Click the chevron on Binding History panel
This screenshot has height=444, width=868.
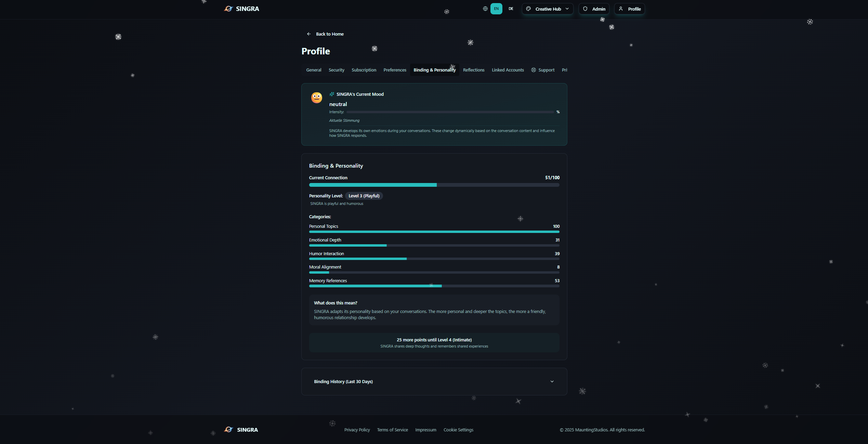(x=552, y=381)
